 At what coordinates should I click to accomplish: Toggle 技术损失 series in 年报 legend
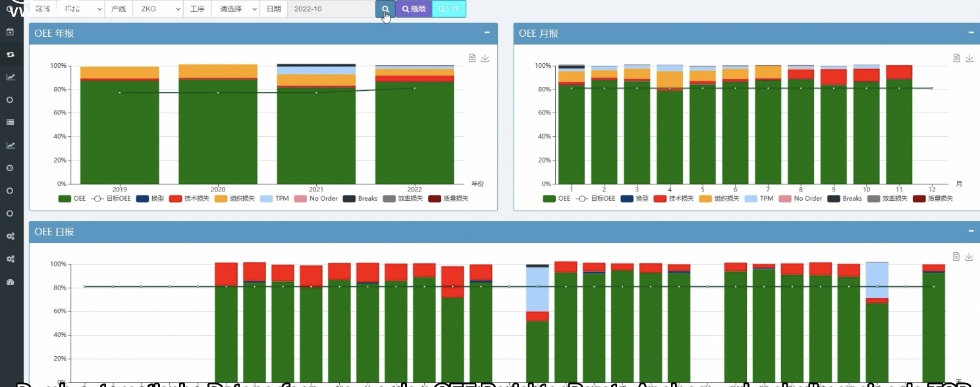[189, 198]
